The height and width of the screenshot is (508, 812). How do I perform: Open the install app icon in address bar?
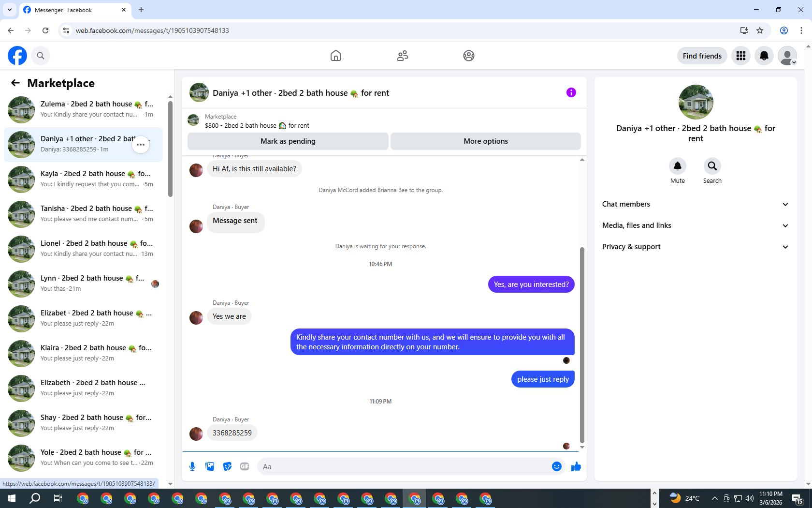pyautogui.click(x=744, y=30)
